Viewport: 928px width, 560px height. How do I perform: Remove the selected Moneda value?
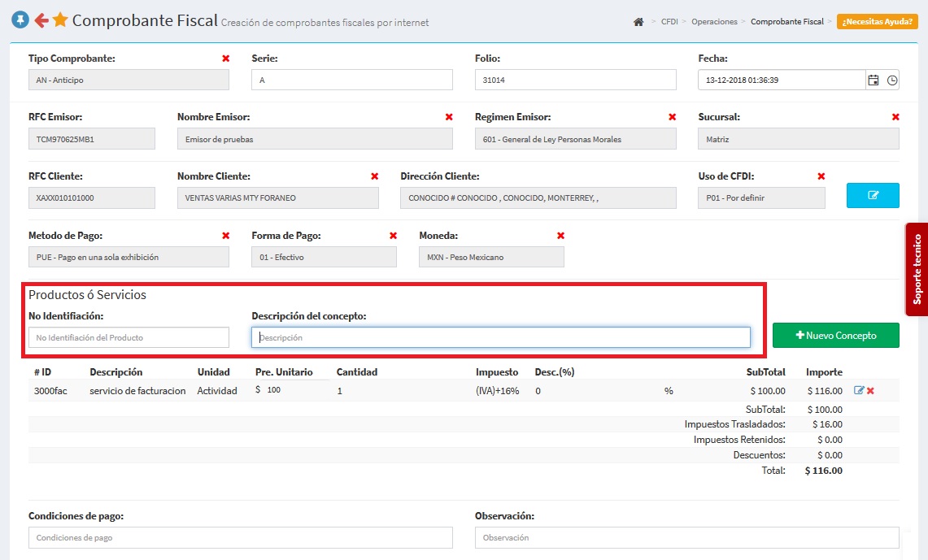click(x=560, y=236)
